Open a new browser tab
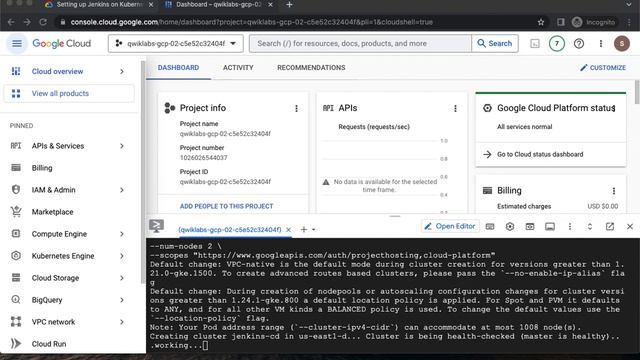The height and width of the screenshot is (360, 640). [x=289, y=5]
